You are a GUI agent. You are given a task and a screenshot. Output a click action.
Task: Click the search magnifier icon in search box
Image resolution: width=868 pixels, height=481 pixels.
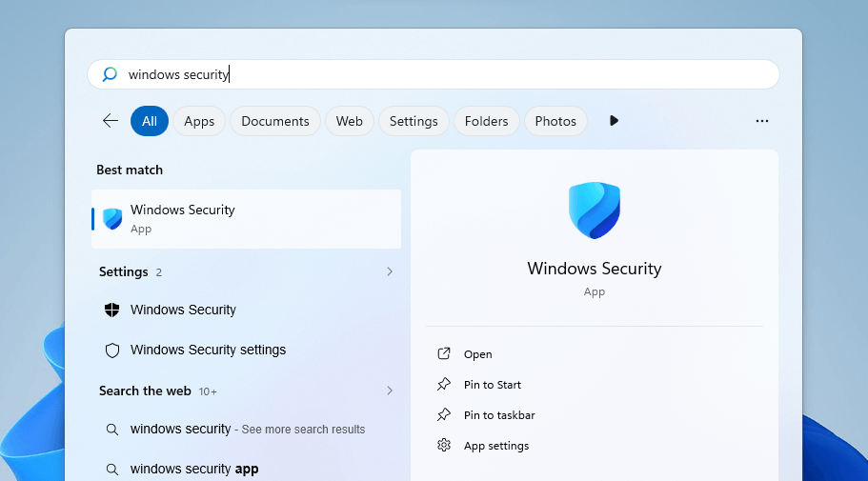tap(110, 74)
